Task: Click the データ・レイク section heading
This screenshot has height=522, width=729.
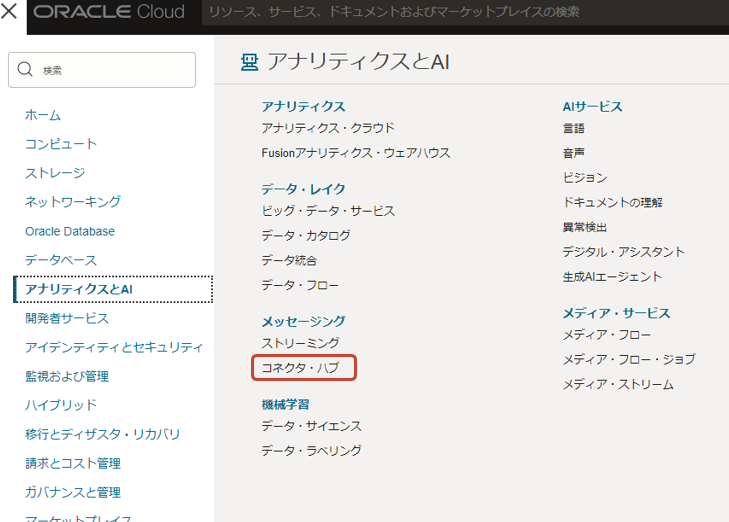Action: (303, 189)
